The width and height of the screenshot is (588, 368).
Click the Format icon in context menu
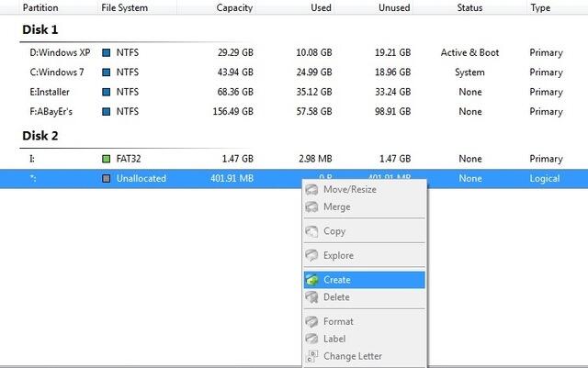pos(312,321)
